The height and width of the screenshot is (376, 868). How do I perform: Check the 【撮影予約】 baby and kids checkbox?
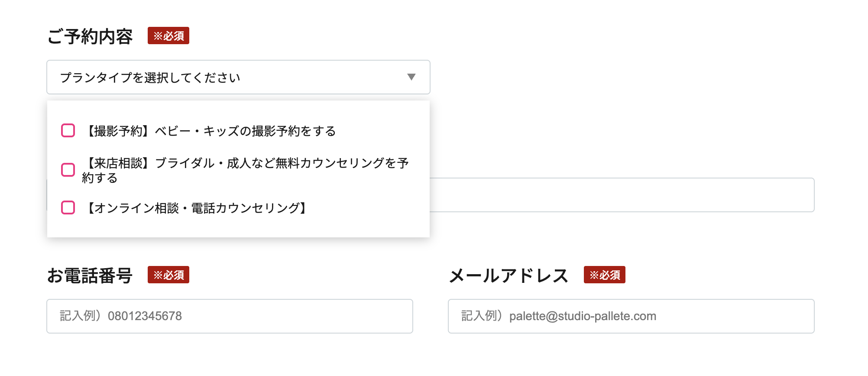[68, 130]
